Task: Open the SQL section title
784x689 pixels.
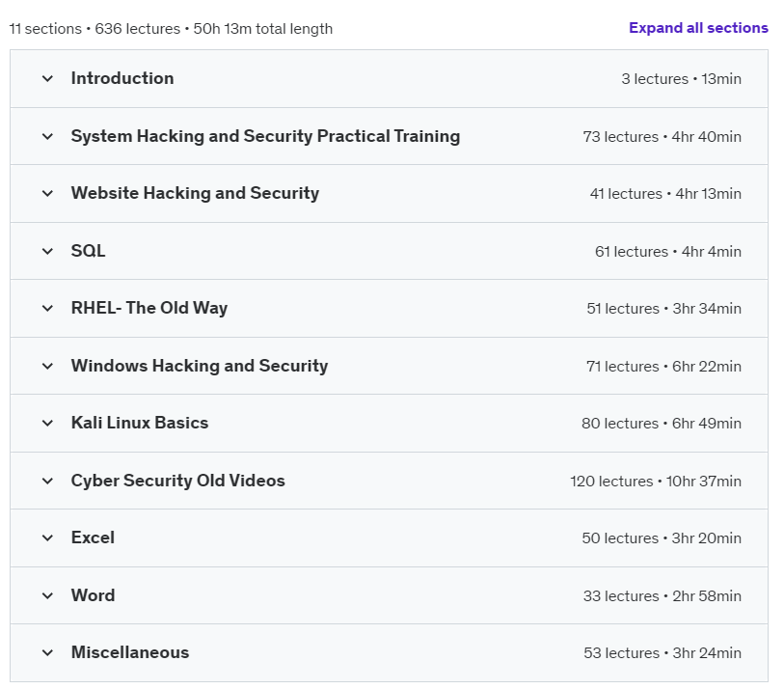Action: (x=88, y=251)
